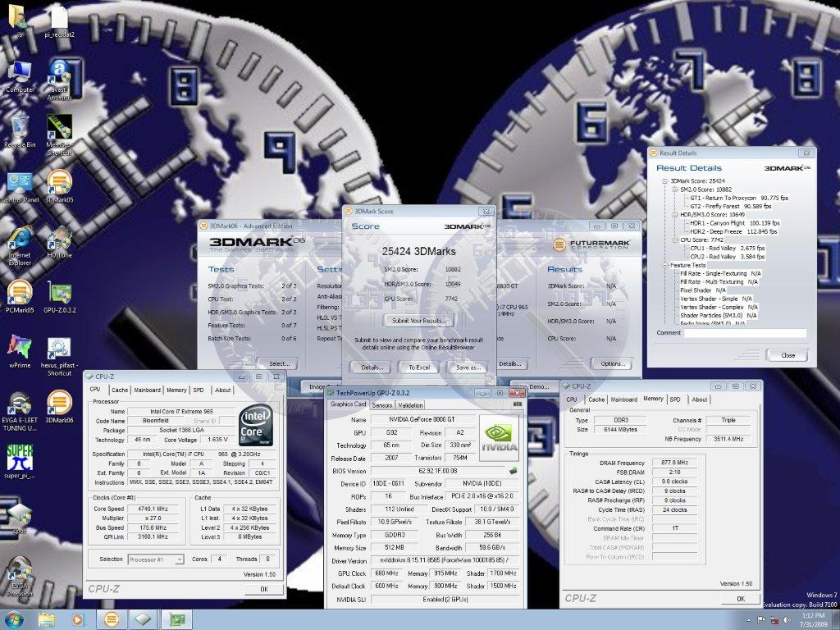This screenshot has height=630, width=840.
Task: Launch the MemSet Shortcut icon
Action: click(59, 134)
